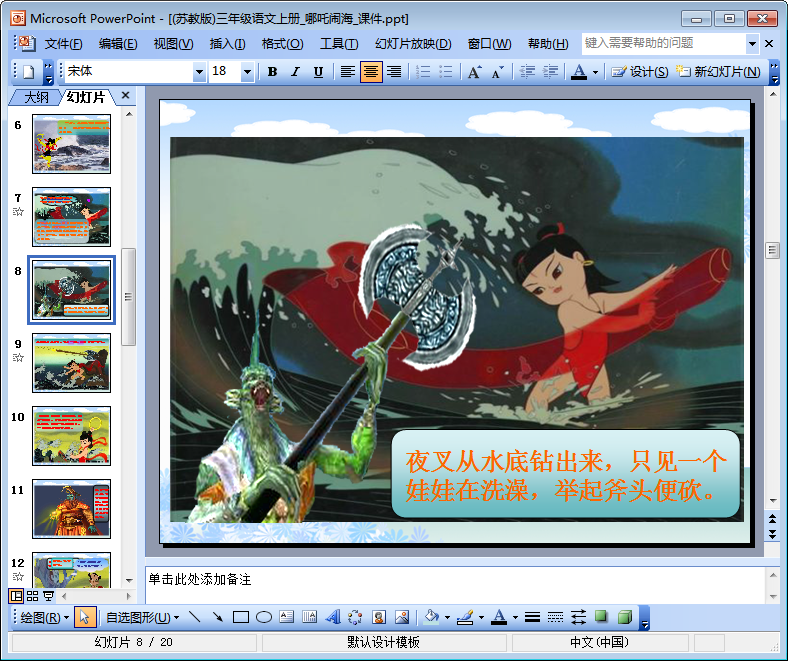Open font color dropdown in formatting toolbar
This screenshot has width=788, height=661.
click(x=596, y=72)
